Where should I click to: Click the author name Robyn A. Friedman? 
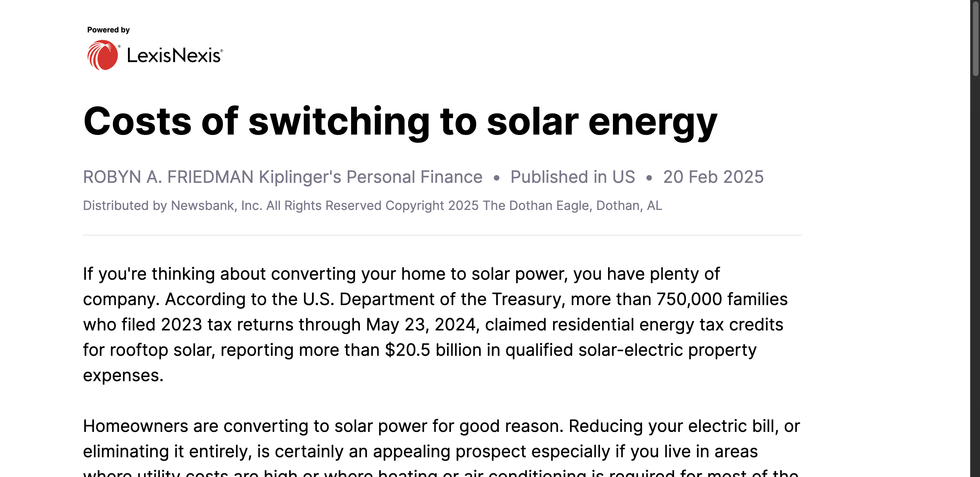coord(168,177)
